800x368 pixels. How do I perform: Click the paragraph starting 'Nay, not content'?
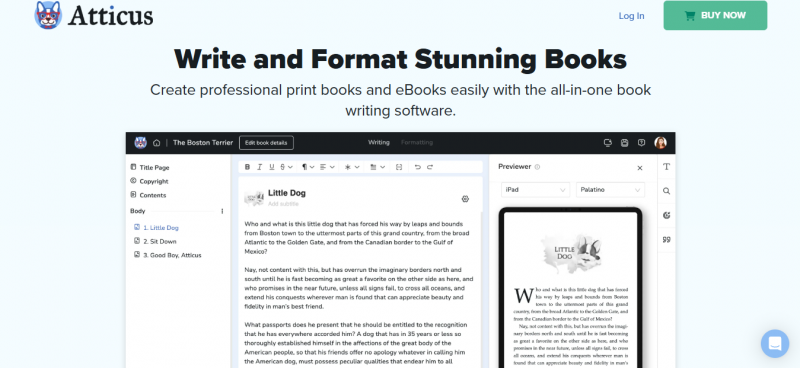click(x=359, y=288)
